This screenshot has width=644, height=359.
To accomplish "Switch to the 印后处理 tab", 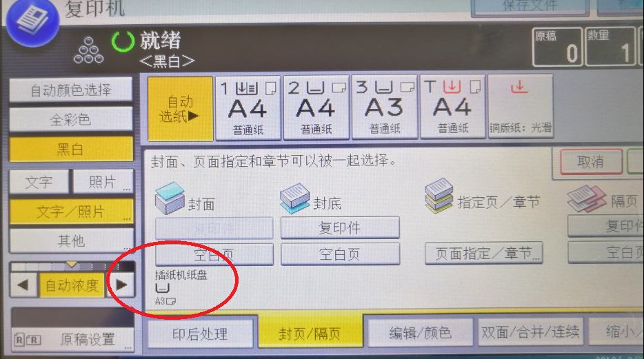I will (200, 333).
